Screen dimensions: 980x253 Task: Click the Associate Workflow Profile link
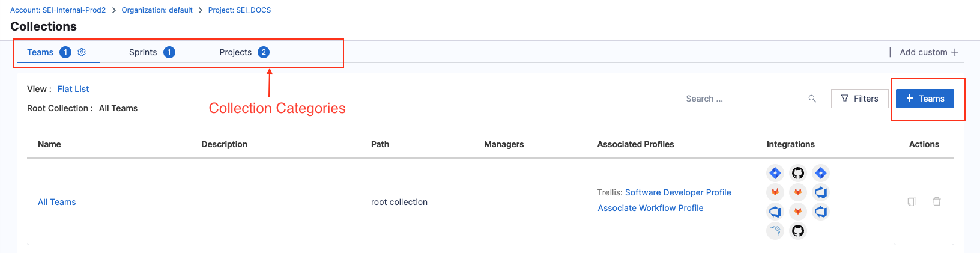[x=650, y=208]
